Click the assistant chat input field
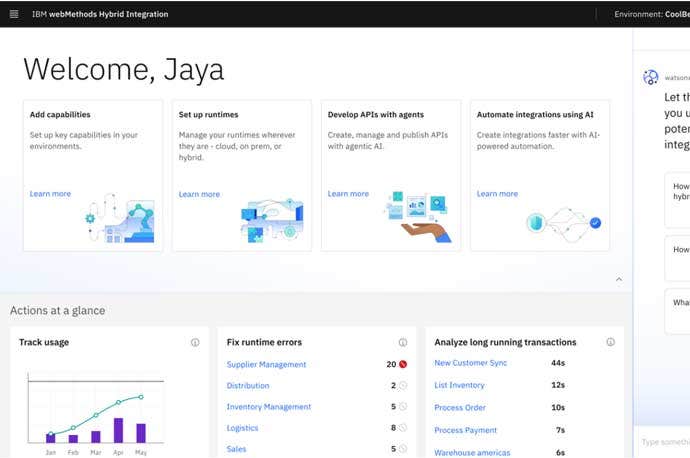The image size is (690, 458). click(x=664, y=442)
